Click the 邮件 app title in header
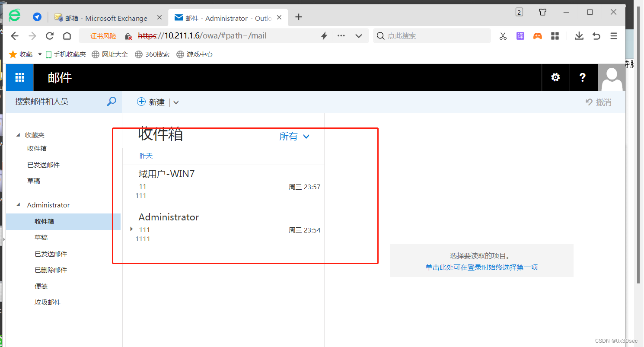Viewport: 644px width, 347px height. click(60, 78)
